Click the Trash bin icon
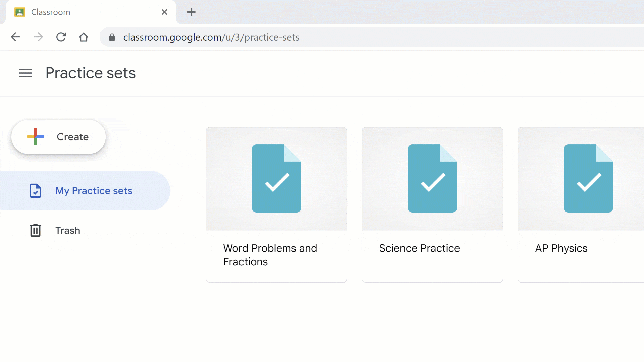The height and width of the screenshot is (362, 644). point(36,230)
